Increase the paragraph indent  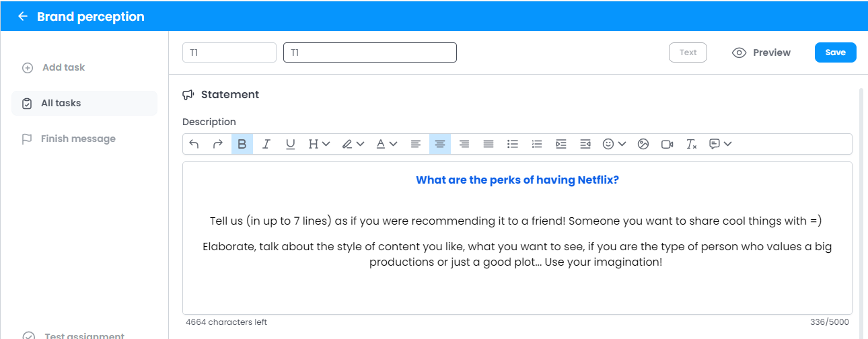tap(561, 144)
